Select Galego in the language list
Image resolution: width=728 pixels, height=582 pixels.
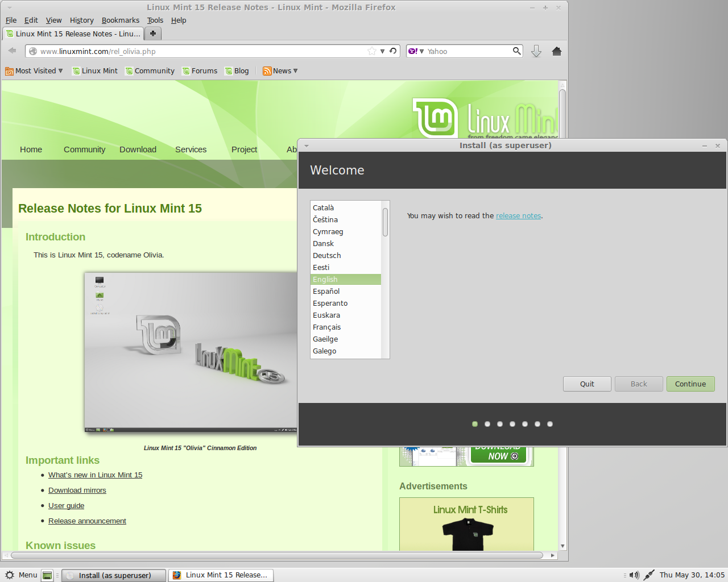pyautogui.click(x=346, y=351)
